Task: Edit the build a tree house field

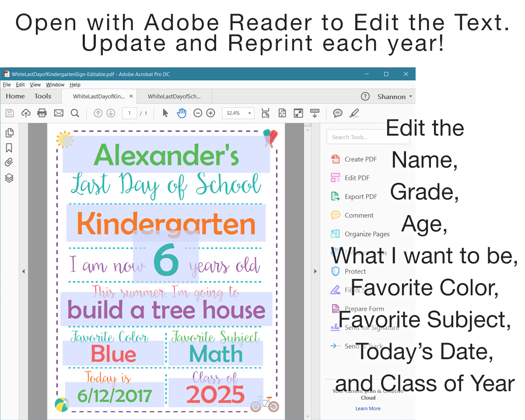Action: click(x=166, y=309)
